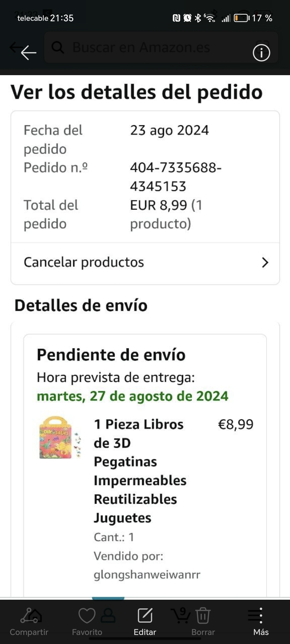
Task: Tap the Wi-Fi status icon
Action: click(x=210, y=18)
